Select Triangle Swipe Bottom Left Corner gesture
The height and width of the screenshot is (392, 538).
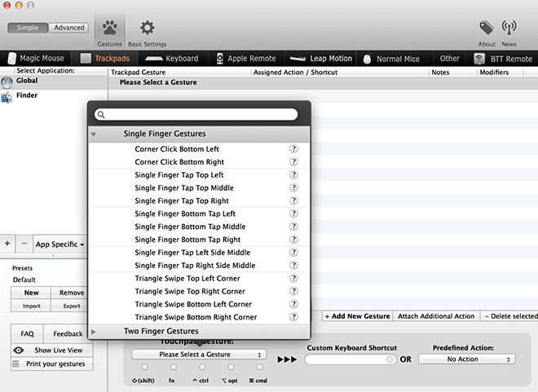[x=199, y=304]
